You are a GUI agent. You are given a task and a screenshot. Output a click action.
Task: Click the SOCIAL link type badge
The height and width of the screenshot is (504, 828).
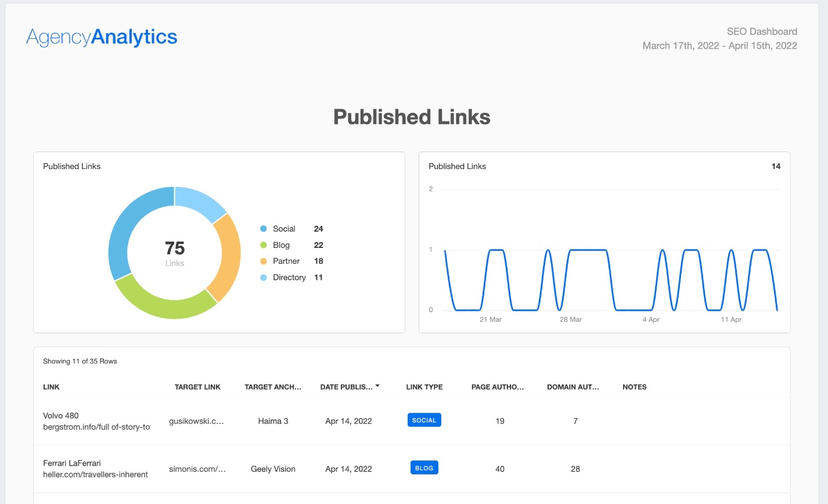(424, 420)
